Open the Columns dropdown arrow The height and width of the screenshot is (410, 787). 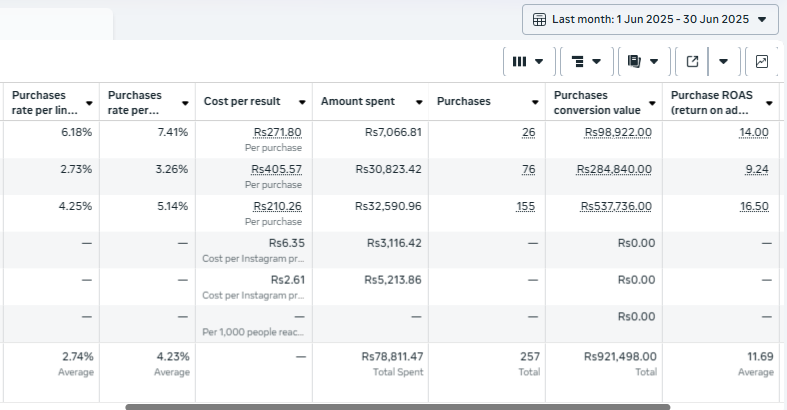coord(539,61)
